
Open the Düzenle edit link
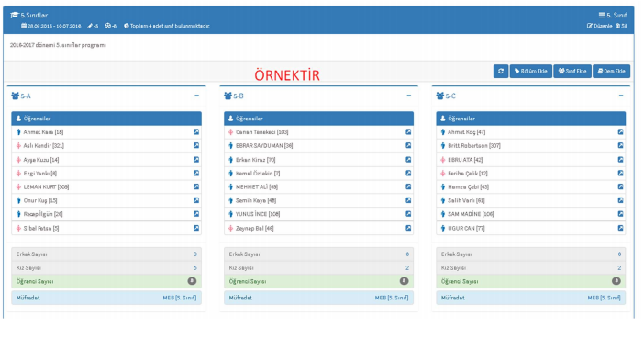(x=600, y=26)
